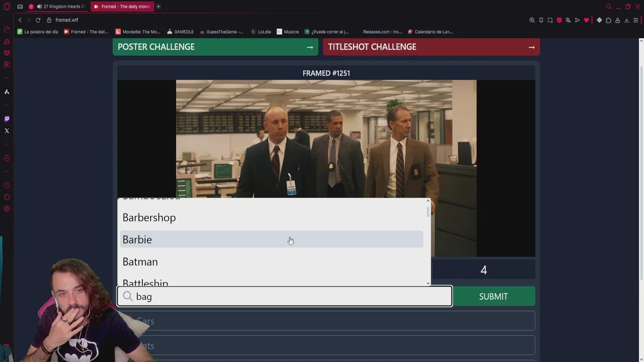Click the movie search field containing bag

pos(285,296)
